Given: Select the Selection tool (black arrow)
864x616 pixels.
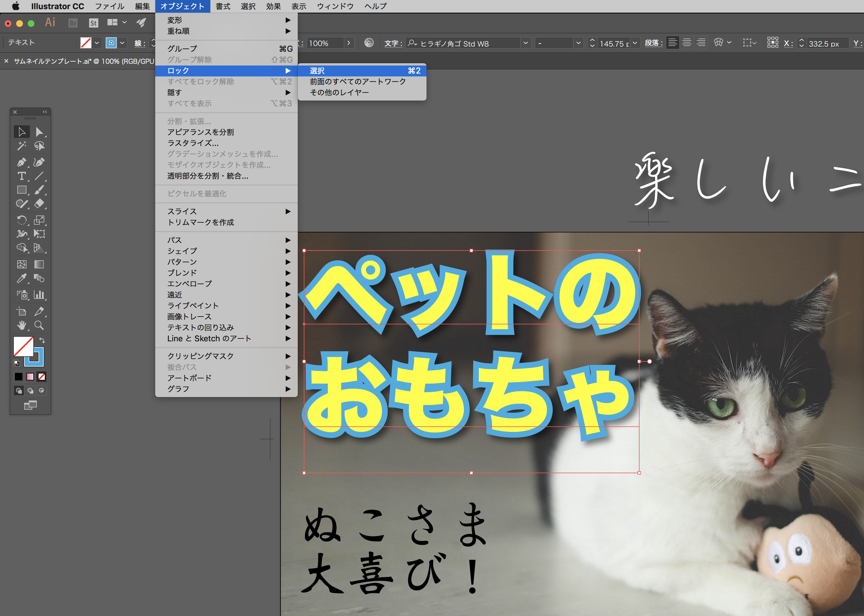Looking at the screenshot, I should [x=22, y=132].
